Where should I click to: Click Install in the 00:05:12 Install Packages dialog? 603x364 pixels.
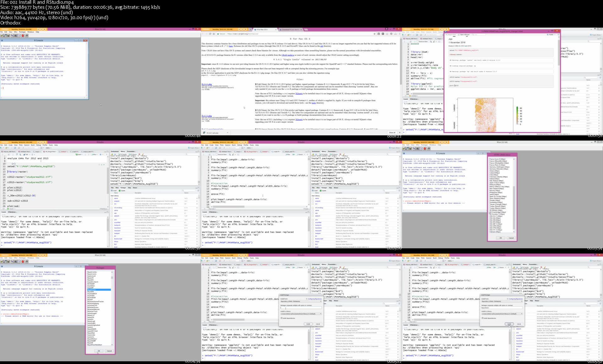(308, 324)
